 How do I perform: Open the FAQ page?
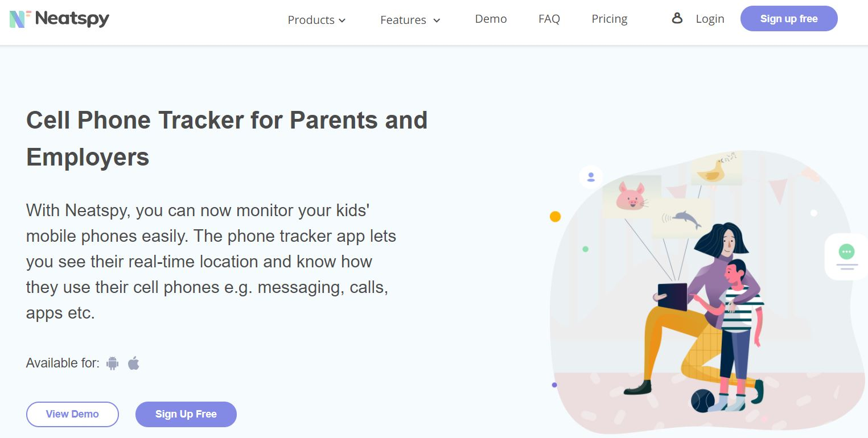(549, 19)
